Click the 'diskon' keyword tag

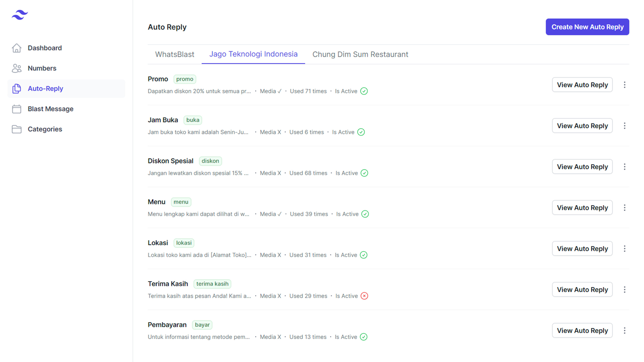(x=210, y=161)
